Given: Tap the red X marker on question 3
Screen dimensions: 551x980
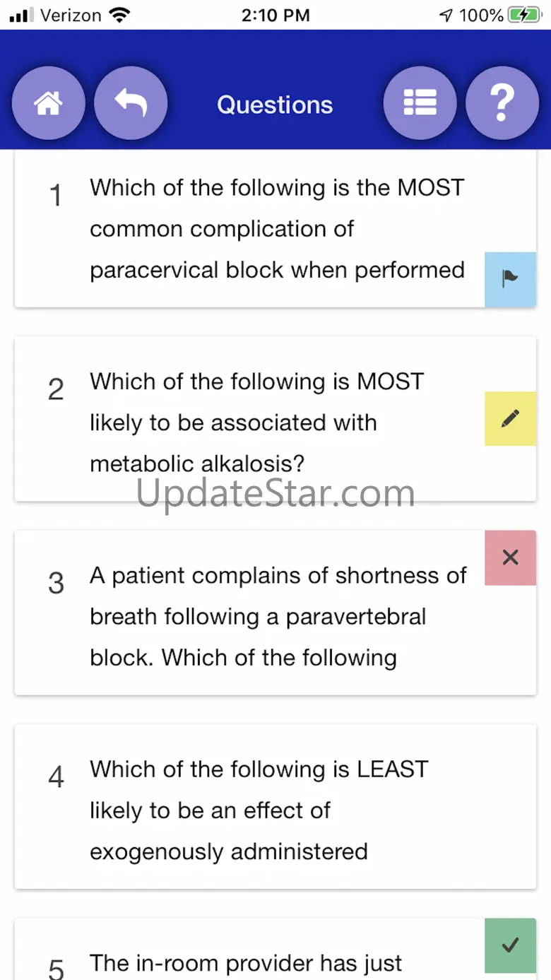Looking at the screenshot, I should coord(510,557).
